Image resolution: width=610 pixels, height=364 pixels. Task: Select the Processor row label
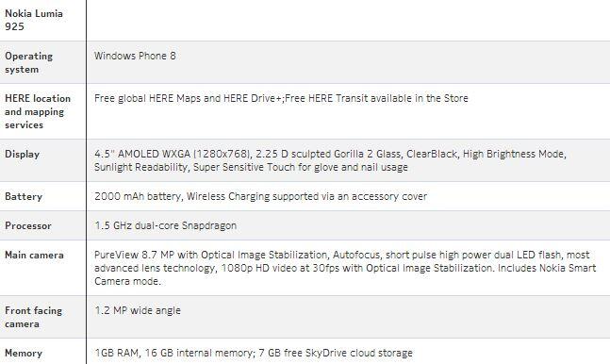(x=28, y=225)
